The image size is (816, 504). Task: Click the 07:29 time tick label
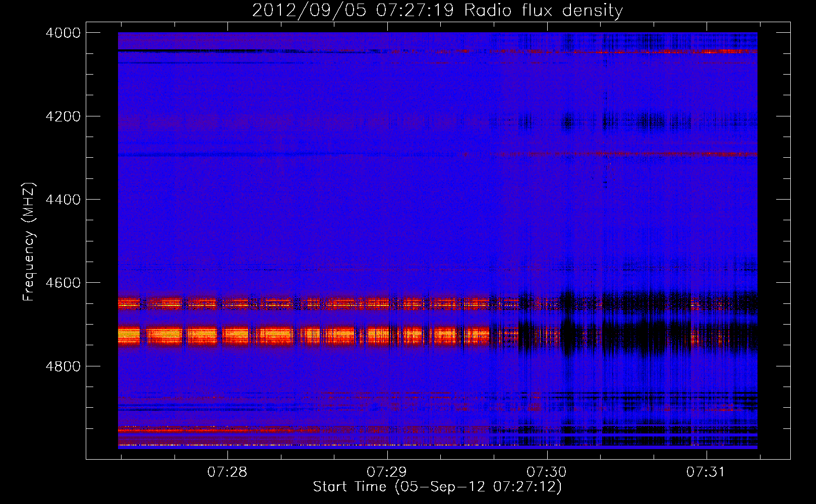coord(387,472)
